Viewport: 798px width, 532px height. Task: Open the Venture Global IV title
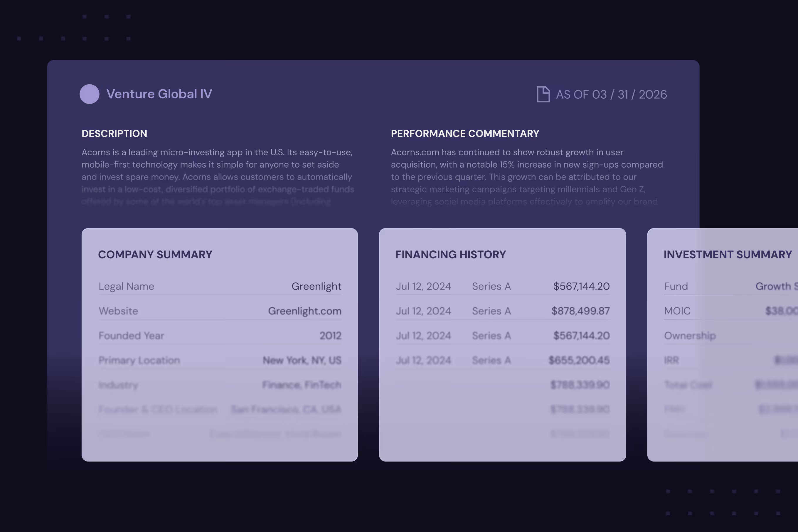pos(159,94)
